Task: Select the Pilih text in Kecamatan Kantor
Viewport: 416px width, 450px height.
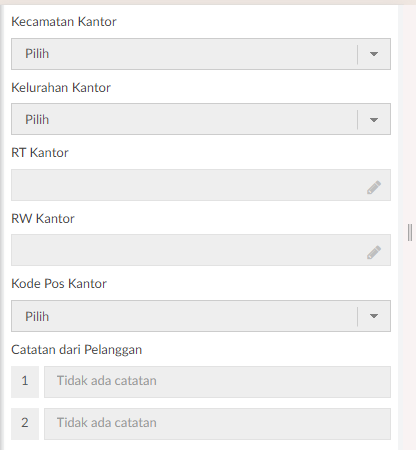Action: 37,54
